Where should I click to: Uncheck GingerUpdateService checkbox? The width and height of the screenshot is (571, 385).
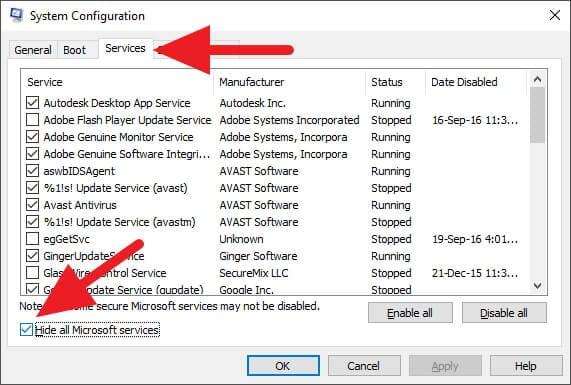click(x=32, y=256)
